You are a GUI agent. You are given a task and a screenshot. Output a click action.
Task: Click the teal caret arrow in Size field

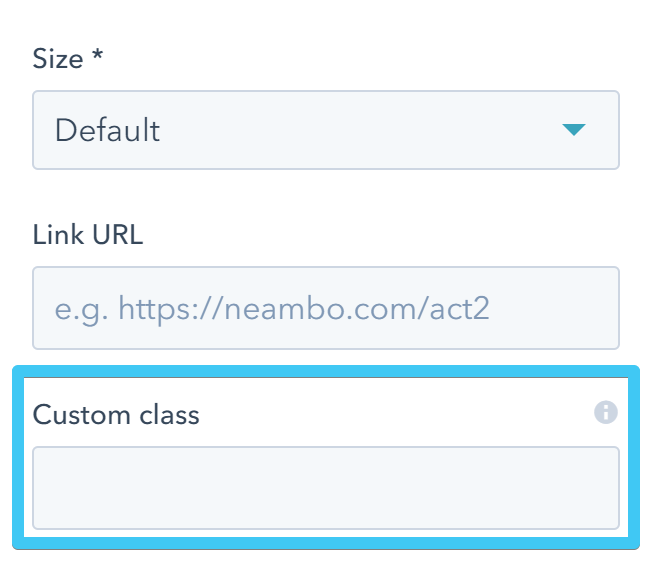[573, 130]
